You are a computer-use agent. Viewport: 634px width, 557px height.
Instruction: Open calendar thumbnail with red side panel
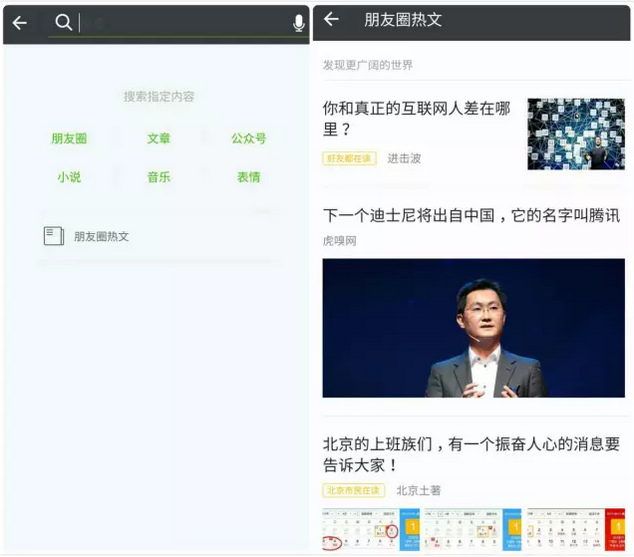576,530
